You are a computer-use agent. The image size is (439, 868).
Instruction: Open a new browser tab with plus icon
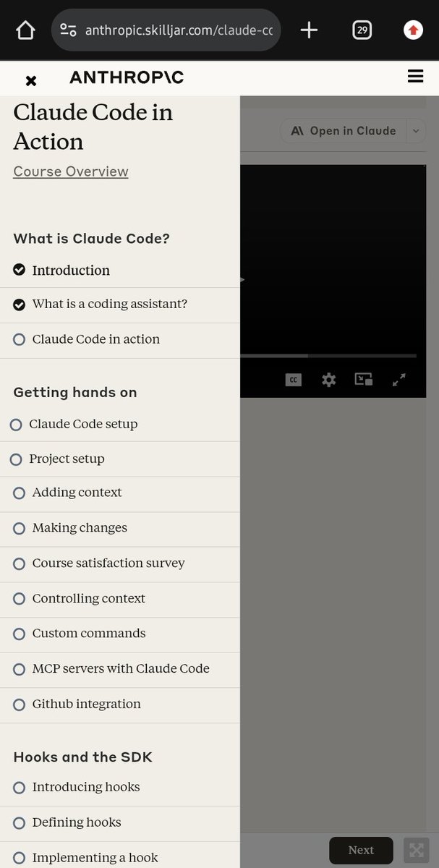pos(309,30)
